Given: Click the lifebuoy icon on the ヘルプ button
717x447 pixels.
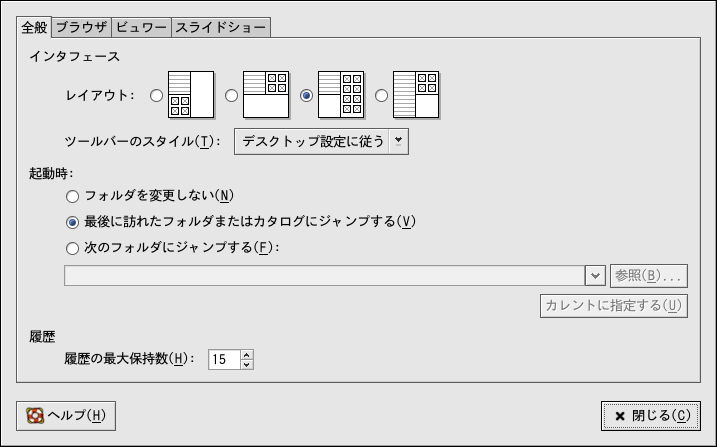Looking at the screenshot, I should pos(35,415).
